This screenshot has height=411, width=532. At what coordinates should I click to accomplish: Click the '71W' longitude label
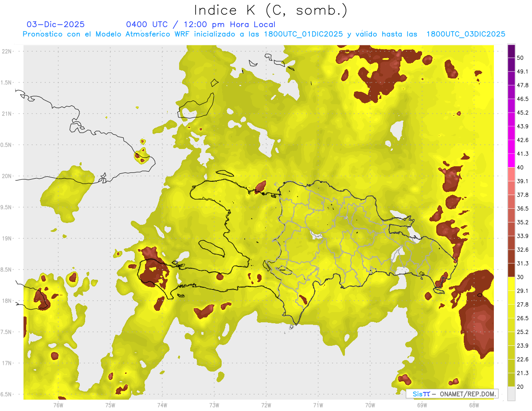click(x=318, y=405)
